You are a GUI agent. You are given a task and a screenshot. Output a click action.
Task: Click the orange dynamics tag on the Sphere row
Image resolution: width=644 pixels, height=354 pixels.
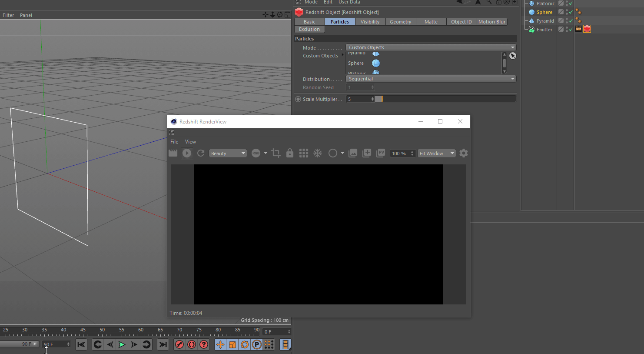[578, 12]
